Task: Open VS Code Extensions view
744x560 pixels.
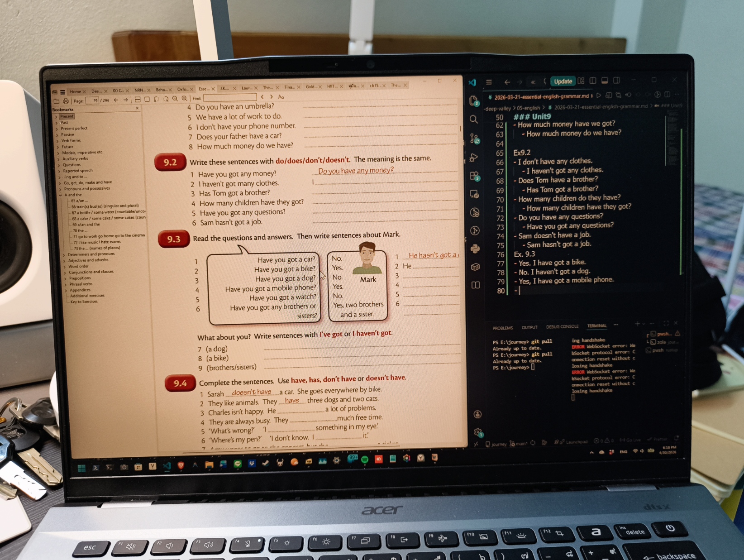Action: (475, 176)
